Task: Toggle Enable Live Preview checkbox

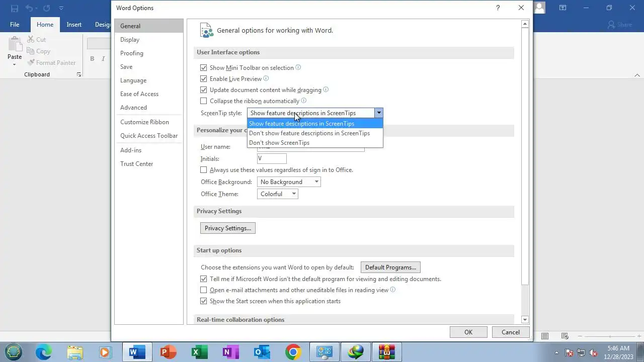Action: click(x=203, y=78)
